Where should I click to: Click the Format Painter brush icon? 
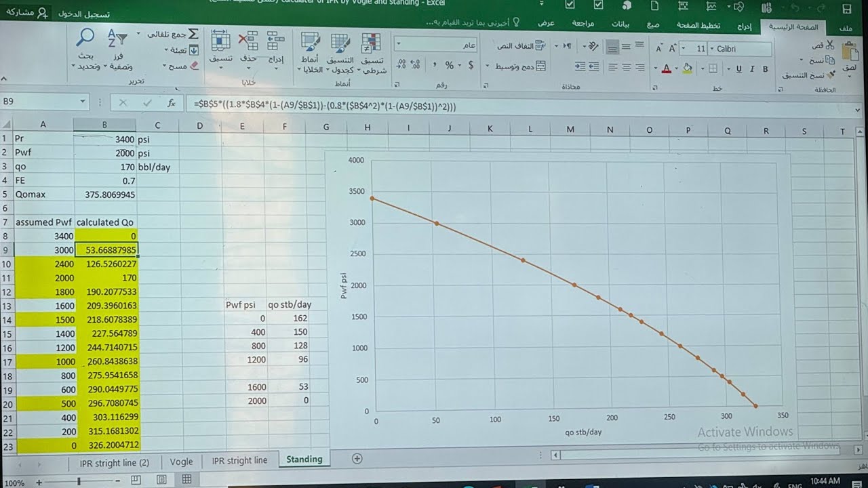[830, 75]
